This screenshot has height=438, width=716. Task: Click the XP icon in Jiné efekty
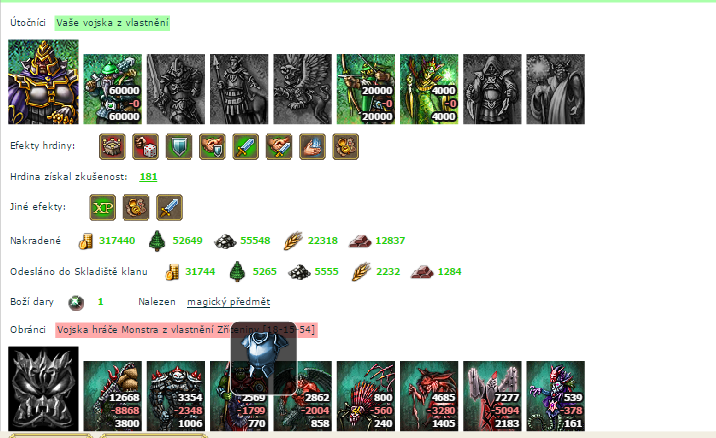pyautogui.click(x=102, y=207)
